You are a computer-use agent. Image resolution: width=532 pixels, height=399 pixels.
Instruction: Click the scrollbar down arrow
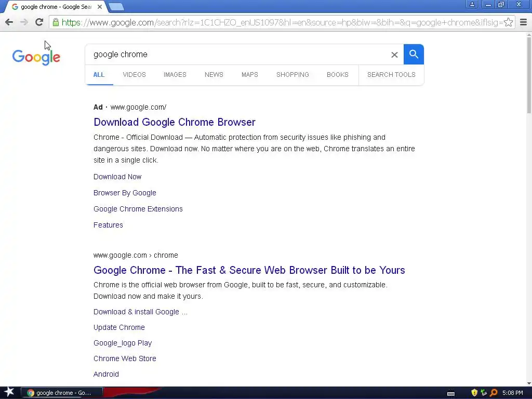(529, 383)
